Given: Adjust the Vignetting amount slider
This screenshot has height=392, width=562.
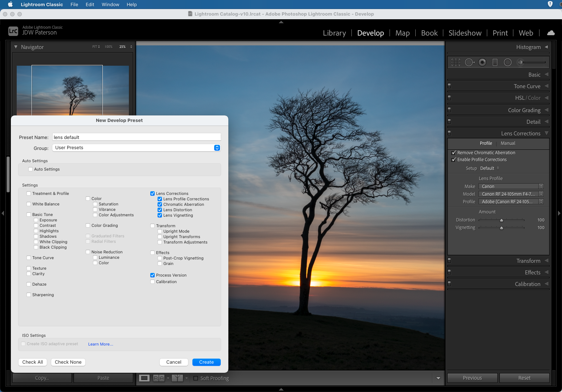Looking at the screenshot, I should click(x=501, y=228).
